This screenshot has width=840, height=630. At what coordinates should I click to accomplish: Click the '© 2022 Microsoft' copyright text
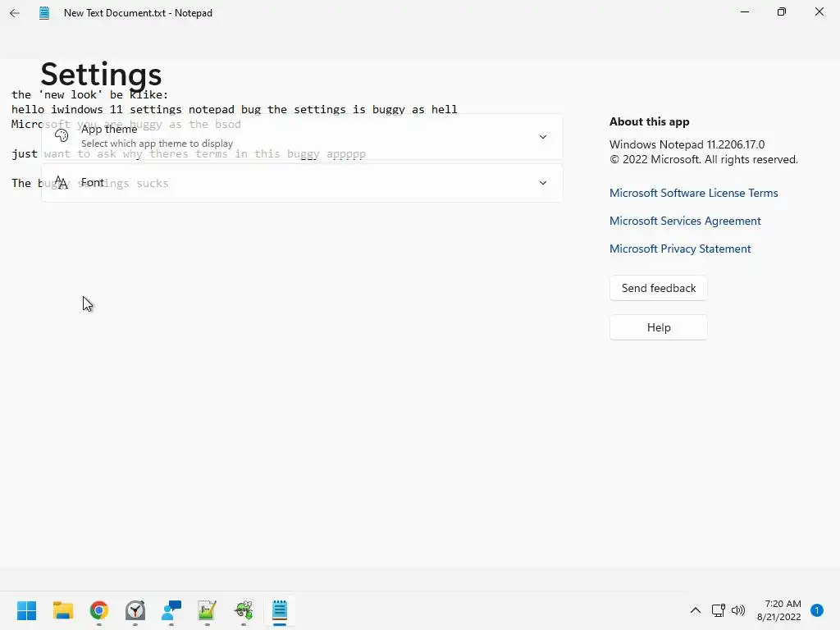pyautogui.click(x=704, y=160)
